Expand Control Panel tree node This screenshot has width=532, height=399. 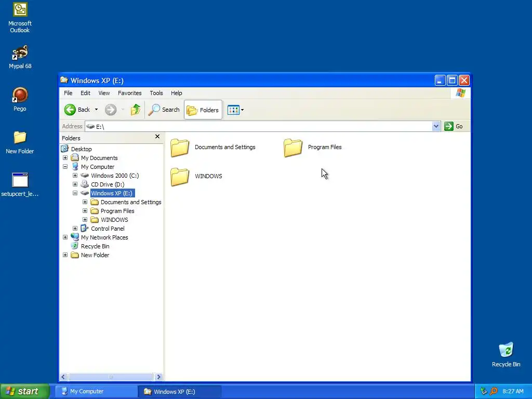pos(75,229)
